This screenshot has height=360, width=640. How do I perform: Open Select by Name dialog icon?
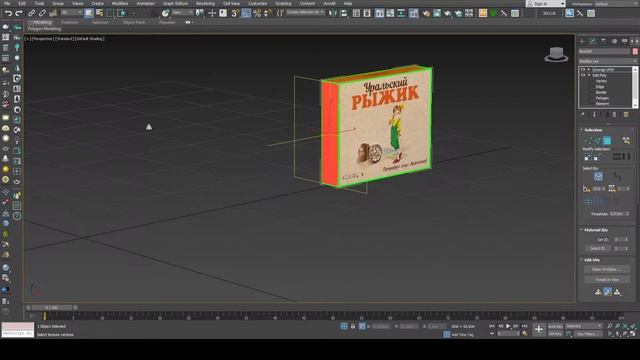99,13
